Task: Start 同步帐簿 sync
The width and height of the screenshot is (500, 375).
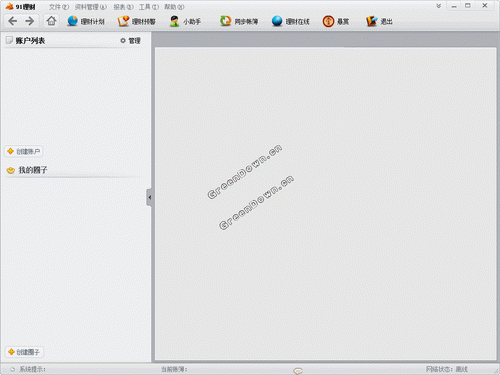Action: [239, 21]
